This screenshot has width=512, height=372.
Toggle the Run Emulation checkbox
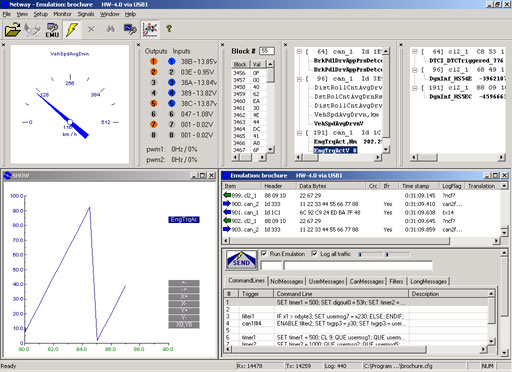pos(264,254)
